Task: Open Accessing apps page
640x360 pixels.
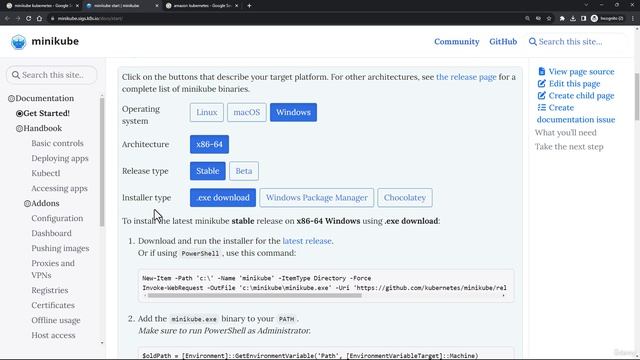Action: (x=60, y=188)
